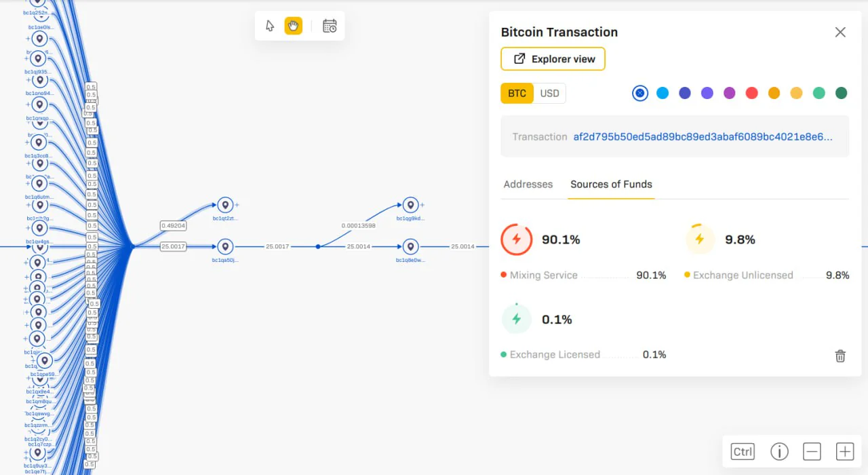Open the Sources of Funds tab

pyautogui.click(x=611, y=184)
